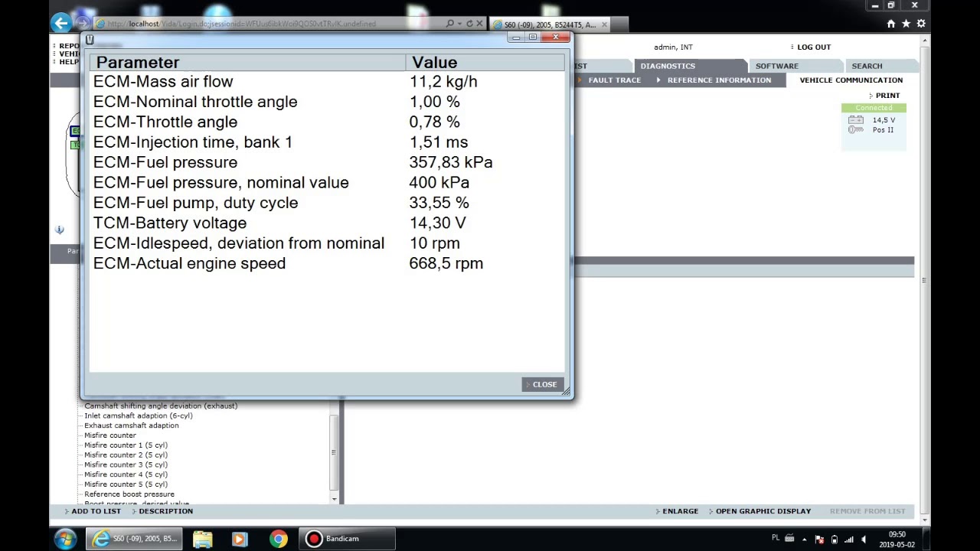This screenshot has height=551, width=980.
Task: Switch to the SEARCH tab
Action: [x=867, y=66]
